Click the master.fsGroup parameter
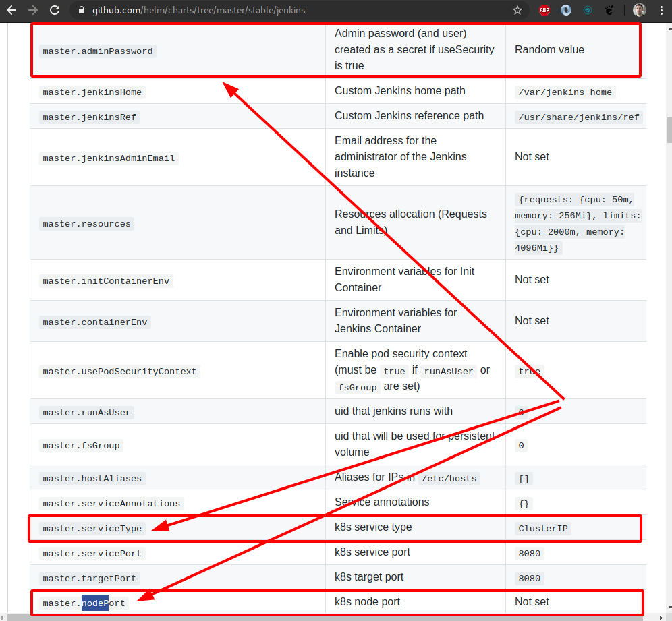This screenshot has height=621, width=672. tap(81, 446)
